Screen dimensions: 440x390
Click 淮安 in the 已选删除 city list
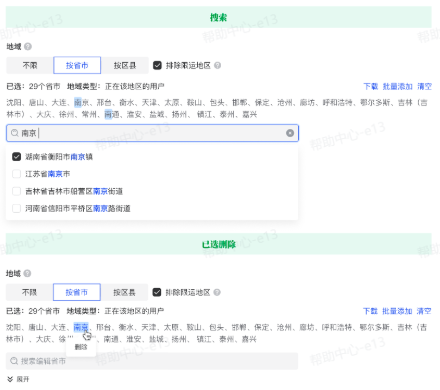(x=134, y=339)
